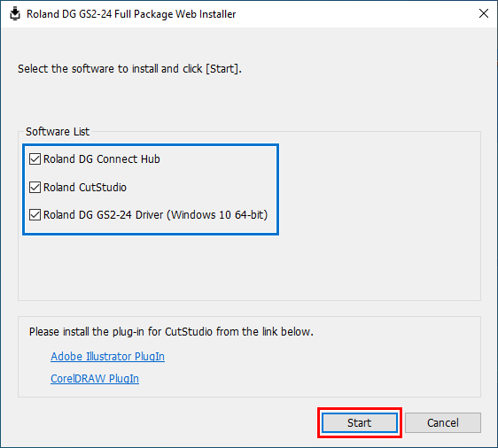Click the empty title bar space beside the close button

coord(355,14)
